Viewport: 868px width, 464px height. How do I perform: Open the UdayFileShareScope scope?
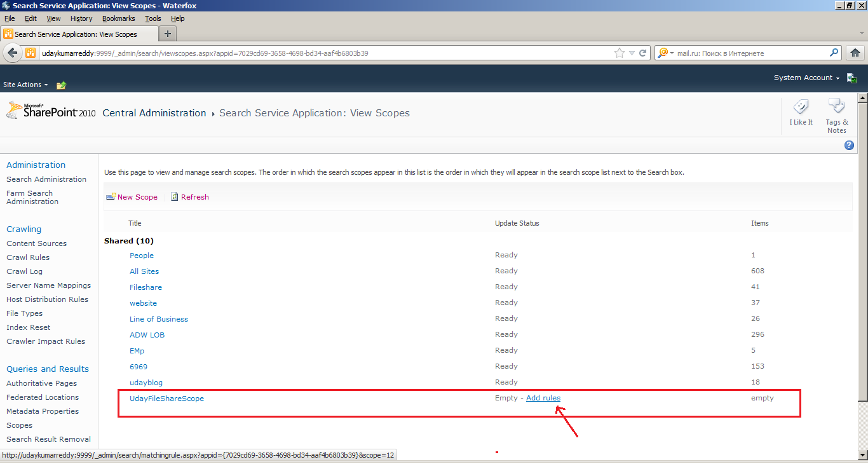[x=166, y=399]
